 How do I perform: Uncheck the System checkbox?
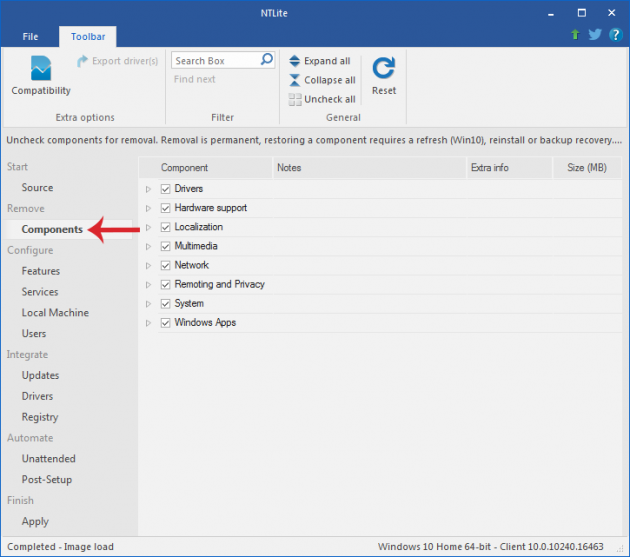tap(166, 303)
